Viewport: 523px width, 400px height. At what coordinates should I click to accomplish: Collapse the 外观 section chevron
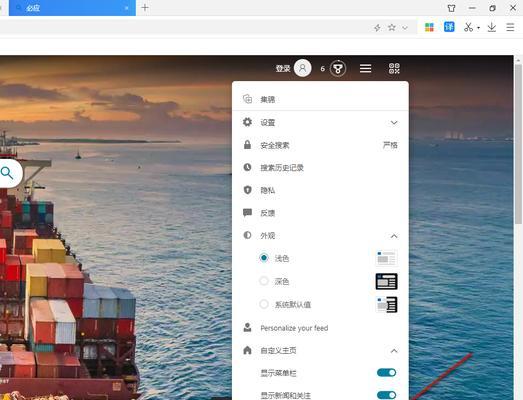394,236
